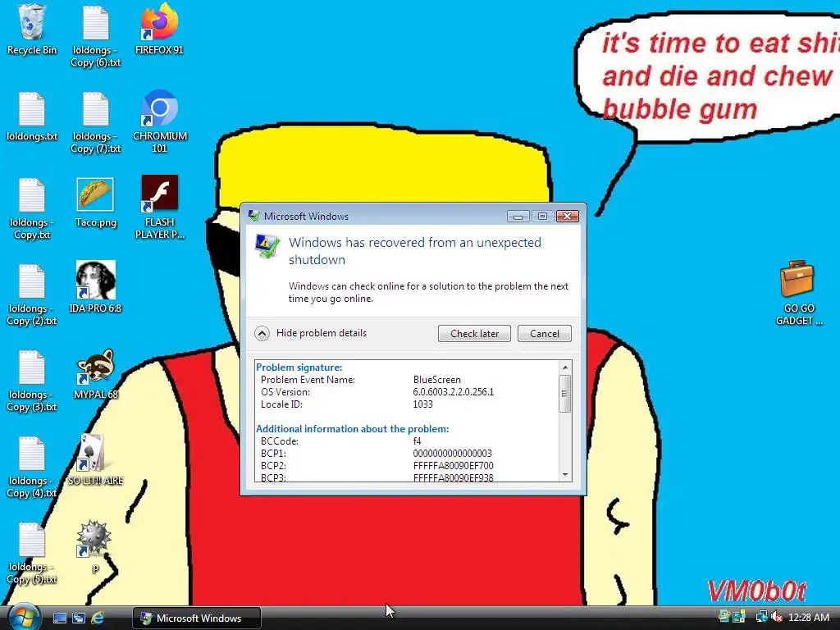Select the loldongs - Copy (7).txt file

pyautogui.click(x=96, y=123)
